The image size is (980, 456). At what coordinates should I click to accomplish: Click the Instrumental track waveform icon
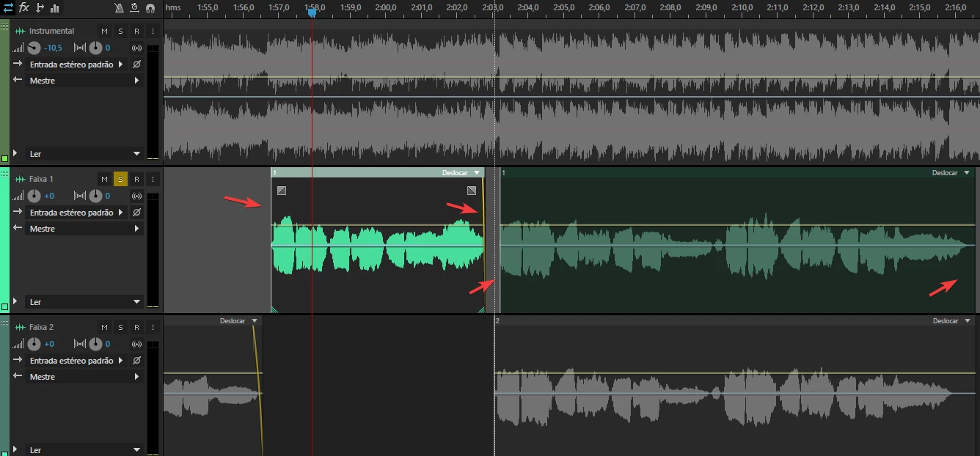tap(21, 31)
